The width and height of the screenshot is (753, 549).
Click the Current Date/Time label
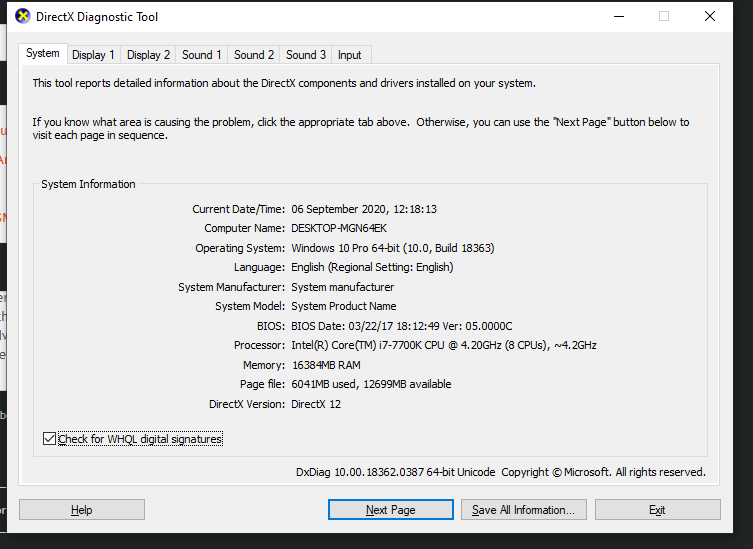click(x=238, y=209)
